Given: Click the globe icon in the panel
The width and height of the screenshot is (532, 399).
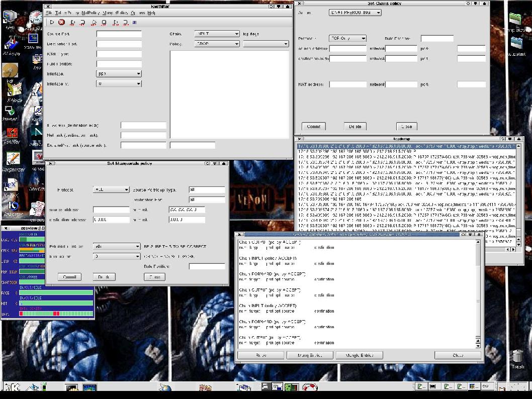Looking at the screenshot, I should pos(165,387).
